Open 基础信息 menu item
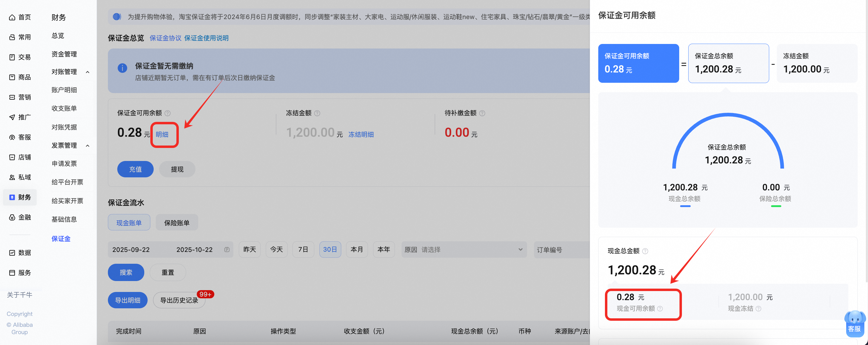Screen dimensions: 868x345 64,220
